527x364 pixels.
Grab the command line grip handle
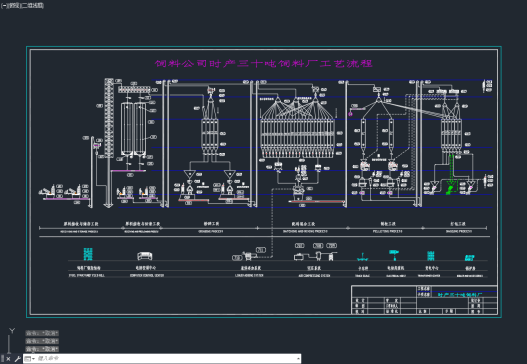click(2, 359)
